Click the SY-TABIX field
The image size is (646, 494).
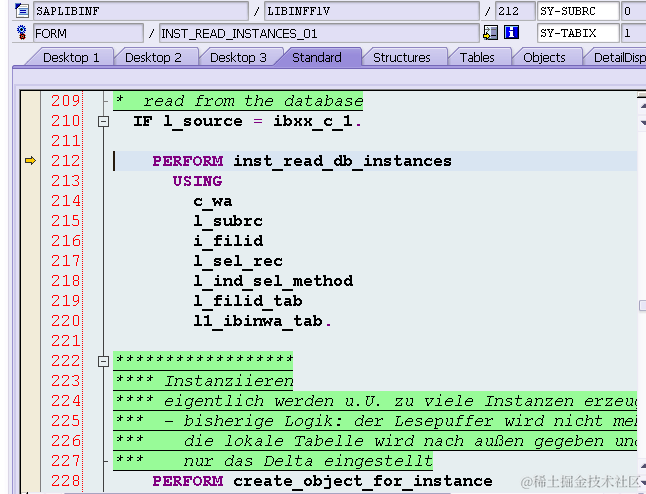click(578, 33)
